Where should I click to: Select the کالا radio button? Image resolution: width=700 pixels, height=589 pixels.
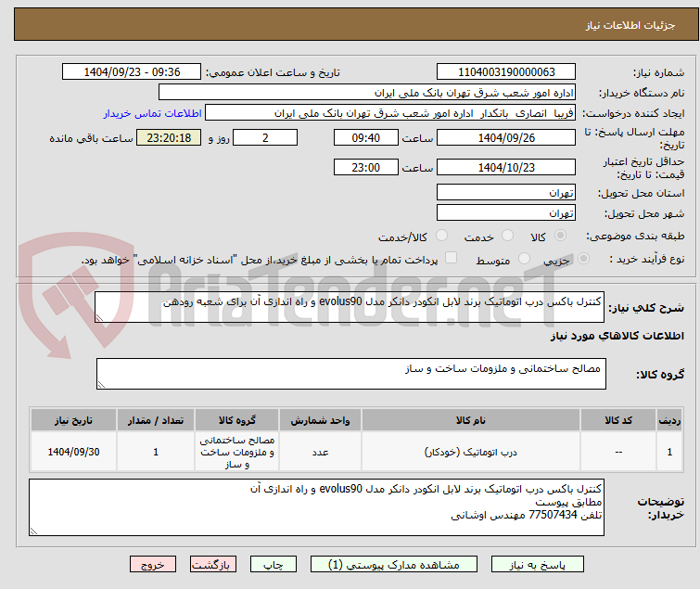[x=561, y=236]
